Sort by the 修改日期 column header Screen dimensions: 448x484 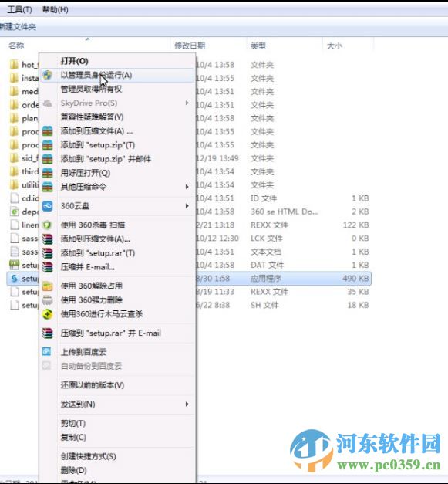point(190,46)
